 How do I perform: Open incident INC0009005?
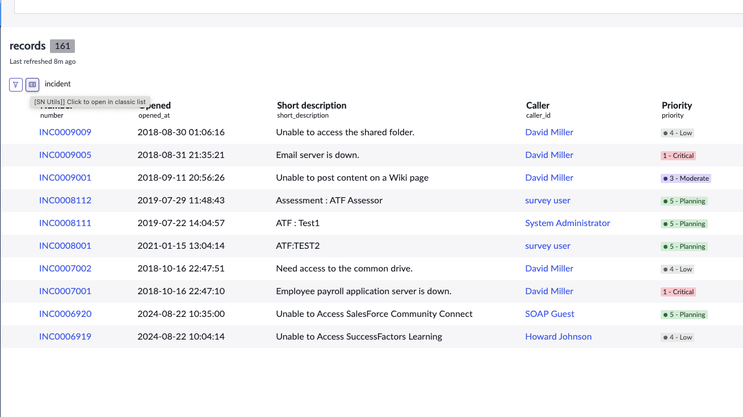point(65,155)
